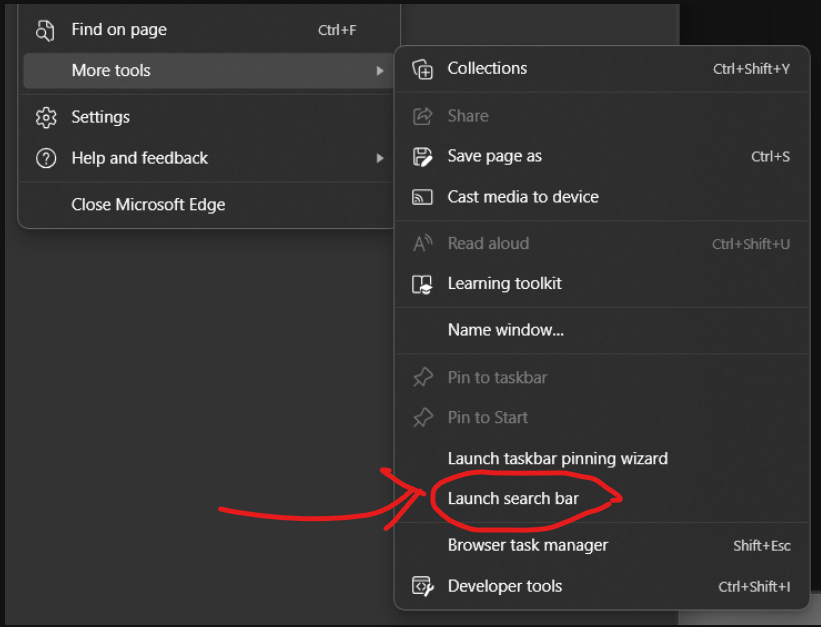
Task: Select Launch taskbar pinning wizard
Action: (602, 458)
